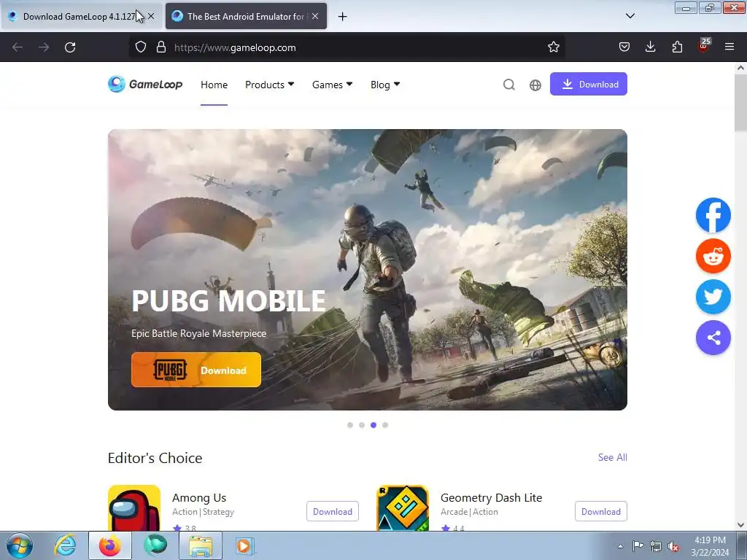
Task: Open Windows Explorer folder in taskbar
Action: click(x=201, y=545)
